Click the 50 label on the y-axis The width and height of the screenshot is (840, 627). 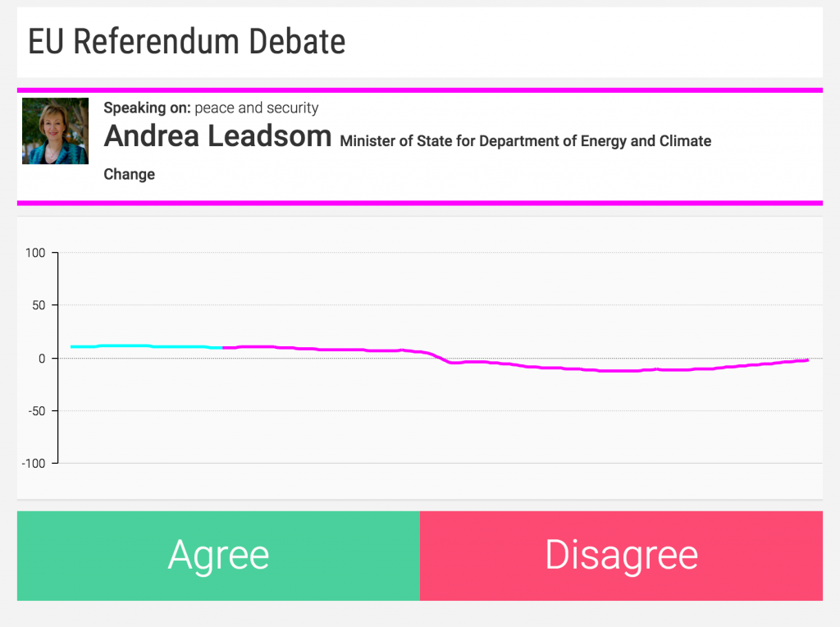pyautogui.click(x=38, y=305)
